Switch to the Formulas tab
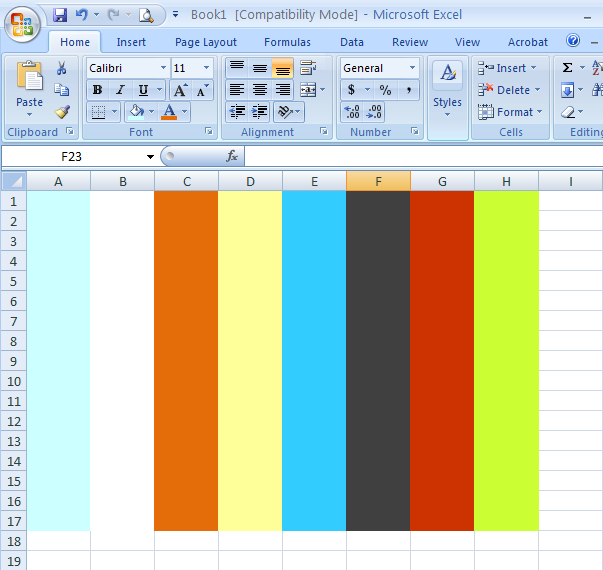Screen dimensions: 603x570 coord(287,42)
